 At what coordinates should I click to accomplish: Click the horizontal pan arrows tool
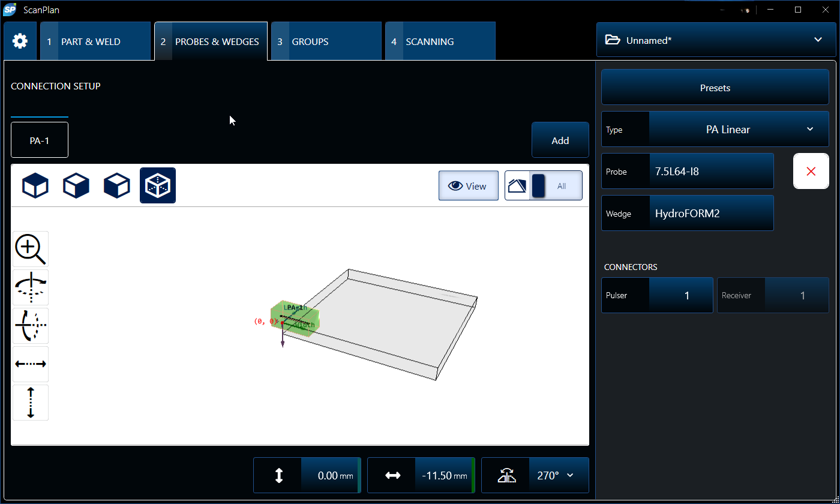pyautogui.click(x=31, y=364)
